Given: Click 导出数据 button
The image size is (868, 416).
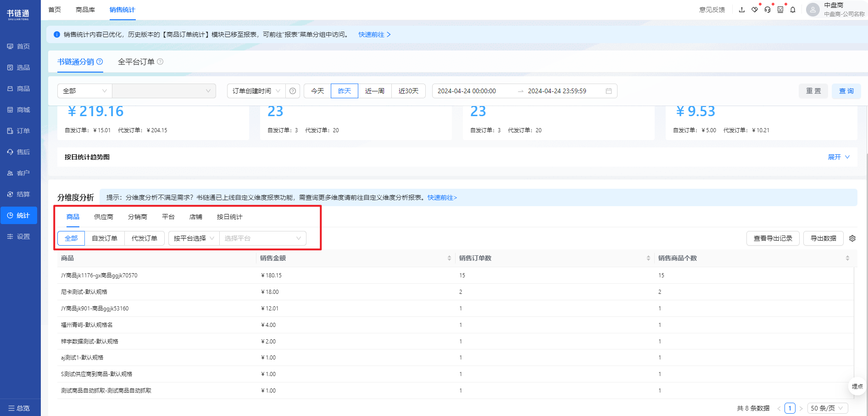Looking at the screenshot, I should pyautogui.click(x=823, y=238).
